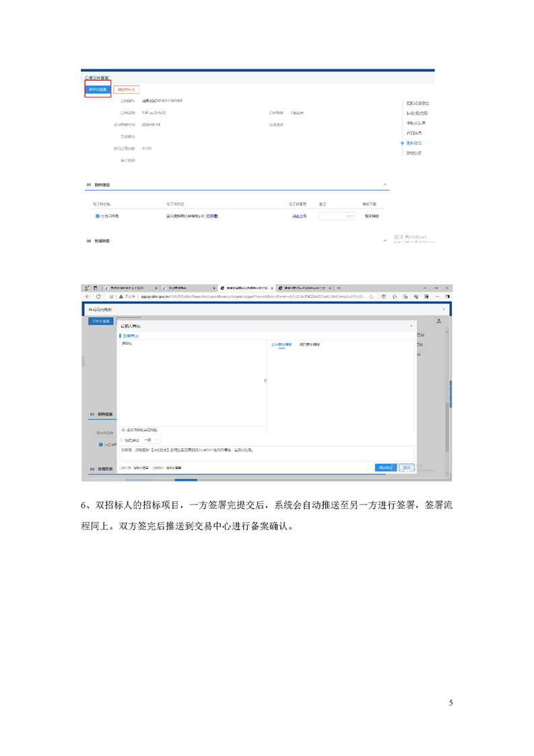
Task: Click the blue link after the pdf filename
Action: pos(212,216)
